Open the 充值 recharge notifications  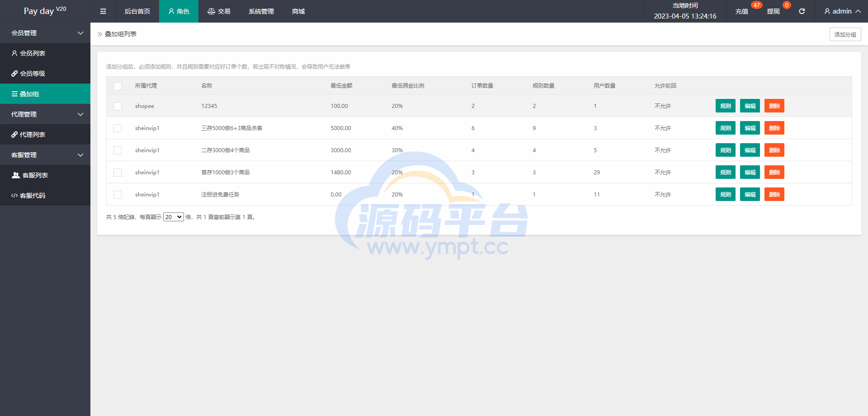742,11
